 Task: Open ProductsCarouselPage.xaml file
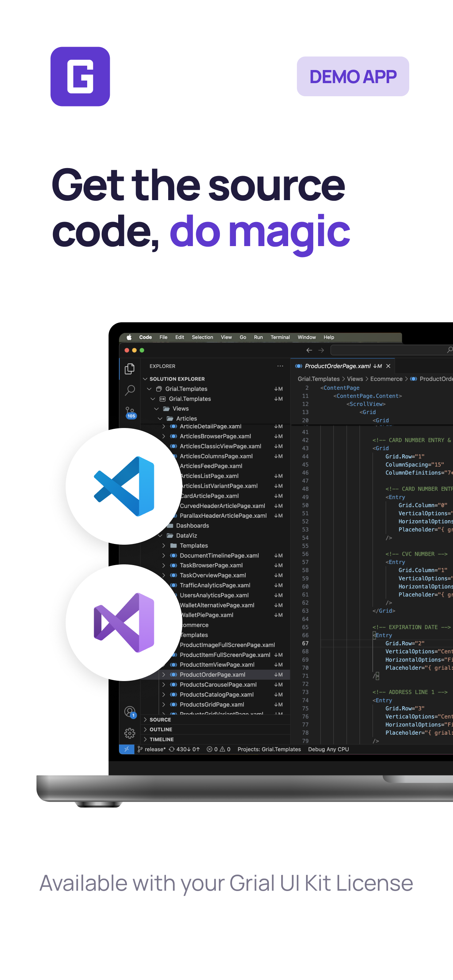click(218, 684)
